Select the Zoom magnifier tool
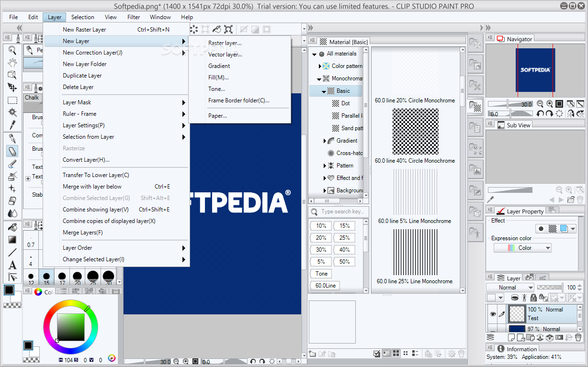This screenshot has height=367, width=588. pyautogui.click(x=12, y=50)
